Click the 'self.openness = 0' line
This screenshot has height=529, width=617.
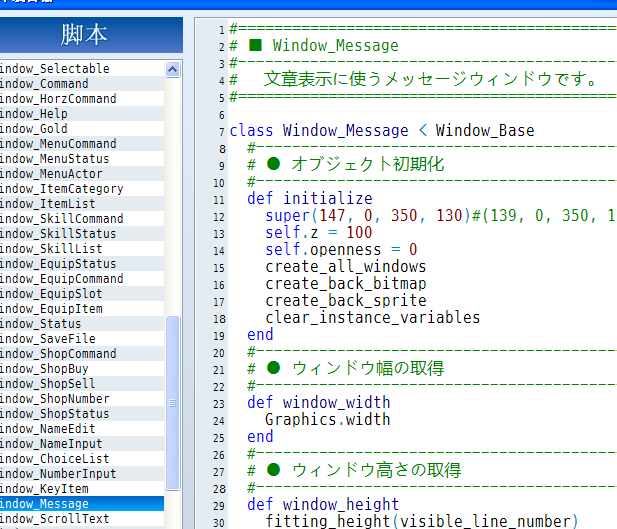341,249
